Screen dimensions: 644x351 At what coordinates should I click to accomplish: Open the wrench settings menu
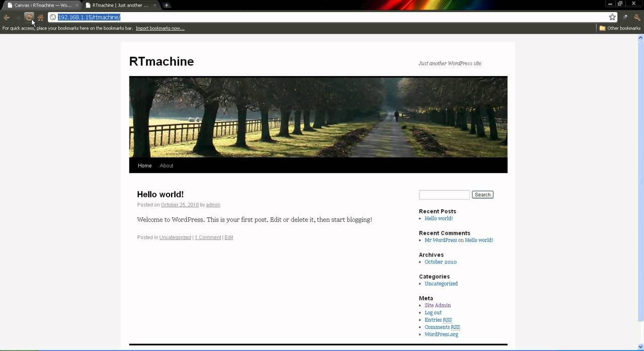(637, 17)
